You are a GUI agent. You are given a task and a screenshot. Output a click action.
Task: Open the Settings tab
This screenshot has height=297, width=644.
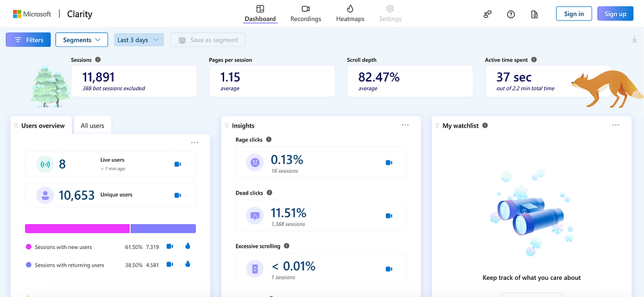tap(390, 14)
